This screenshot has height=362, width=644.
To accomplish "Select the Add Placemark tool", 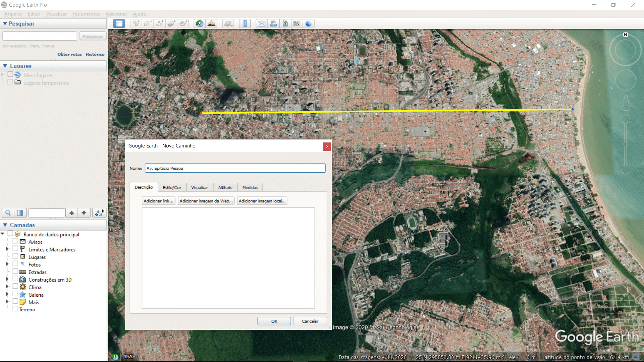I will (x=136, y=23).
